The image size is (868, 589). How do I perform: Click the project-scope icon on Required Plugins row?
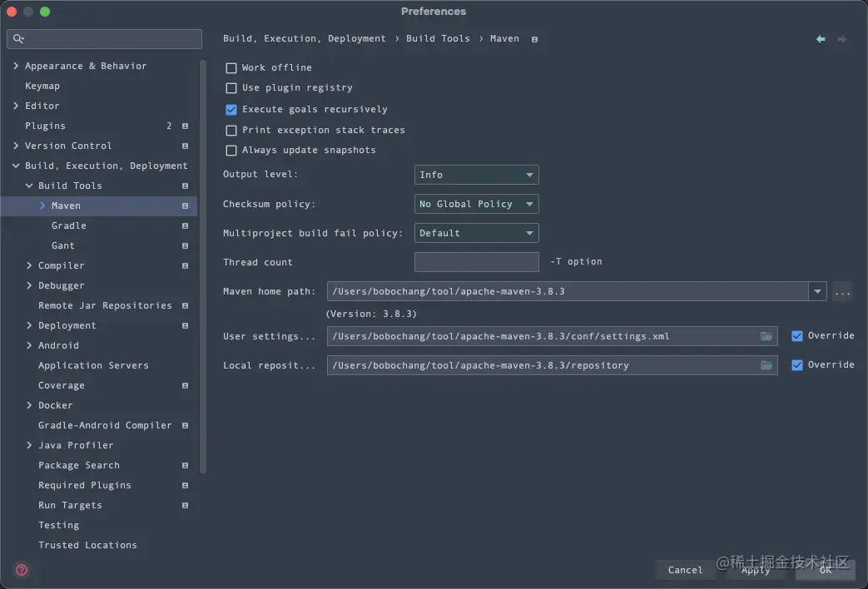point(185,485)
